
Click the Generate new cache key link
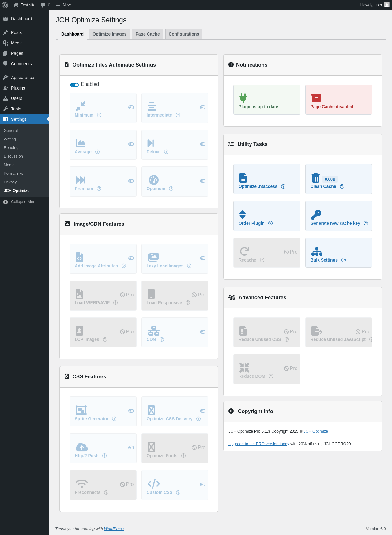coord(335,223)
